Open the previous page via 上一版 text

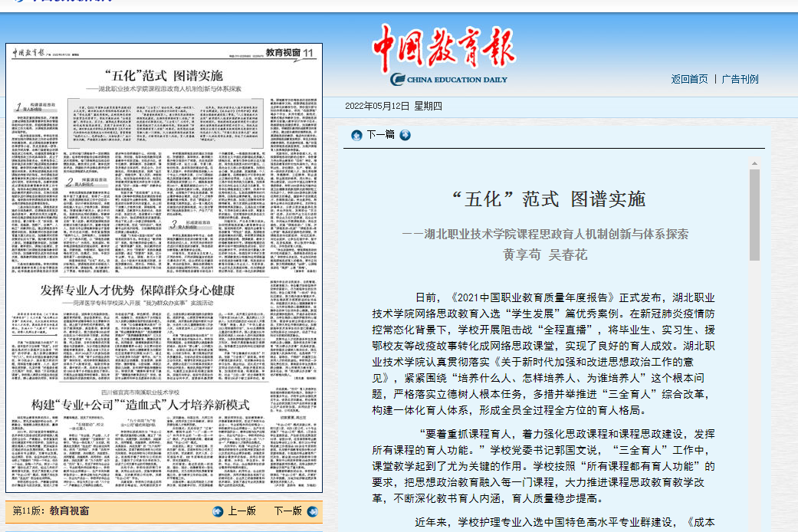click(x=241, y=511)
